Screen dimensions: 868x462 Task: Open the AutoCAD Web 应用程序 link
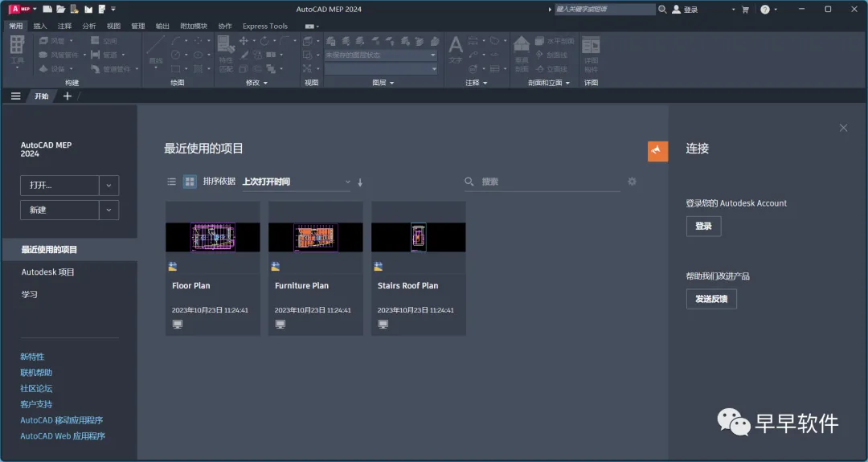(x=63, y=436)
